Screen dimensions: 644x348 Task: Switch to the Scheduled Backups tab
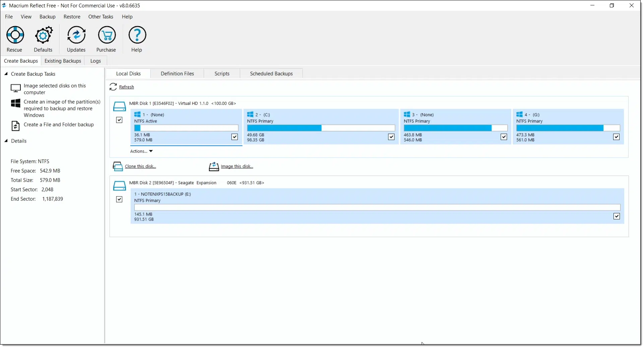tap(271, 74)
